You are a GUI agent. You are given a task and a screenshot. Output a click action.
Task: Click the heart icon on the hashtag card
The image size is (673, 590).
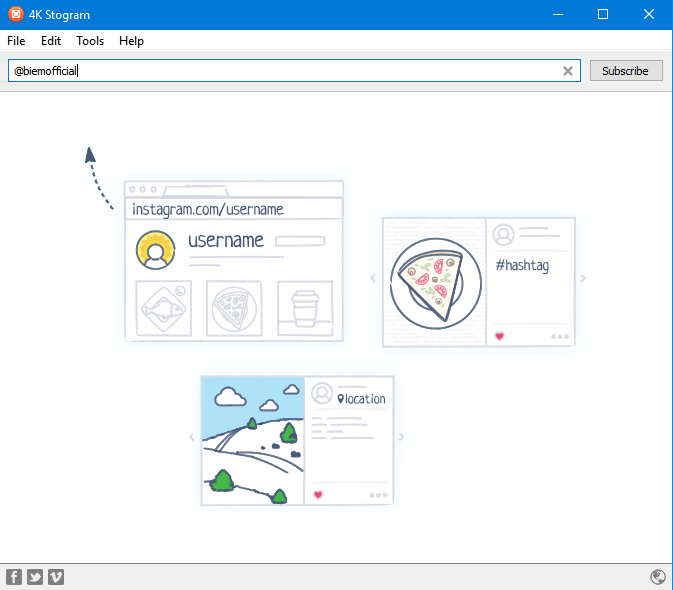tap(499, 336)
